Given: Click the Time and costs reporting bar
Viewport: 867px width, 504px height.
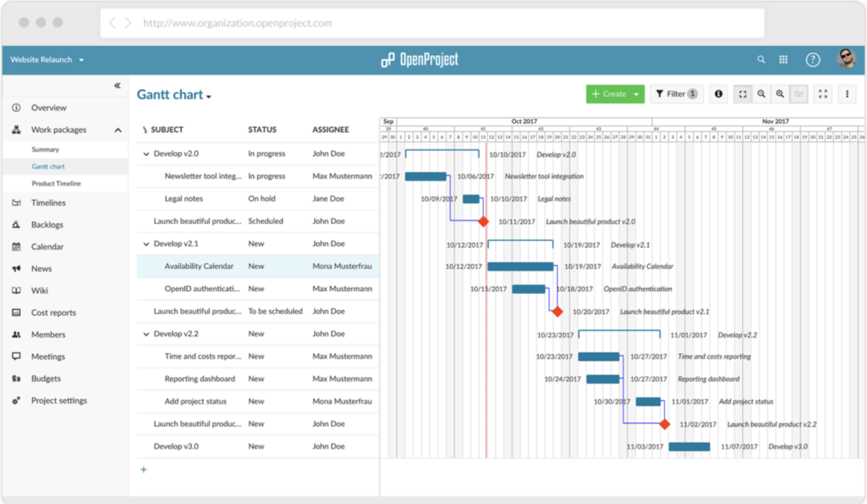Looking at the screenshot, I should point(599,357).
